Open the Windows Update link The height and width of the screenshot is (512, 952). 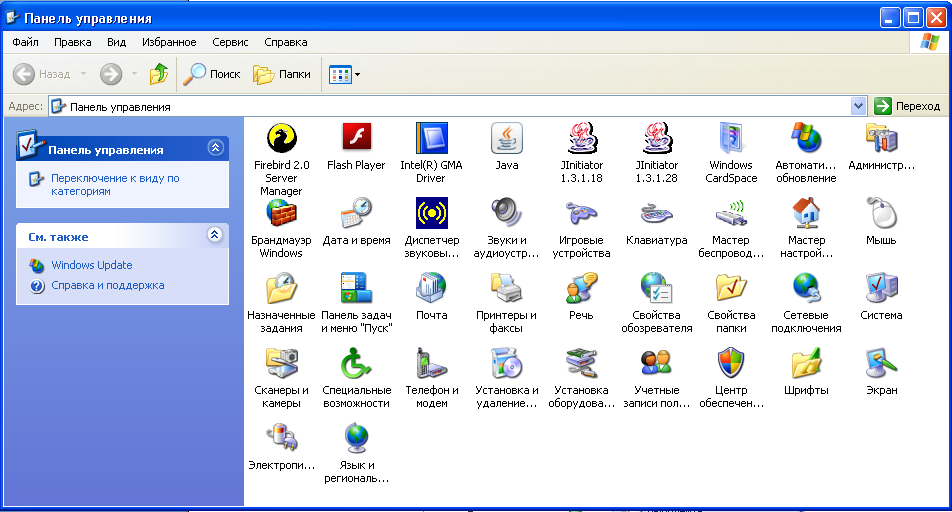[92, 265]
